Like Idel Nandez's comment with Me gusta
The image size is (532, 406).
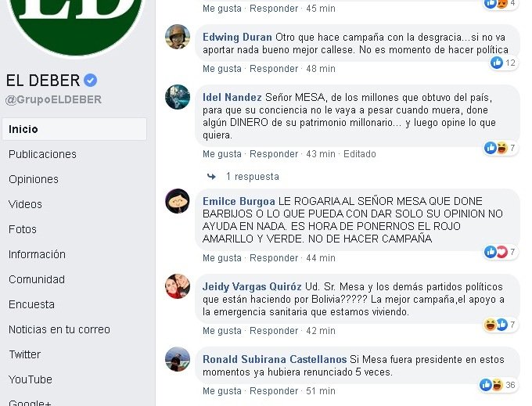(x=222, y=153)
